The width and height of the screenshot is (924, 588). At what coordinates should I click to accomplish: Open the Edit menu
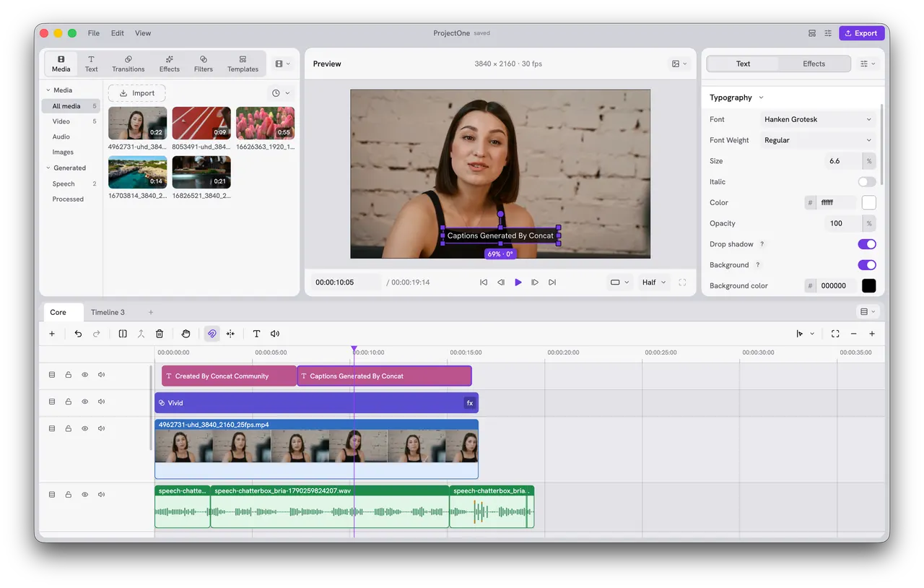(118, 33)
